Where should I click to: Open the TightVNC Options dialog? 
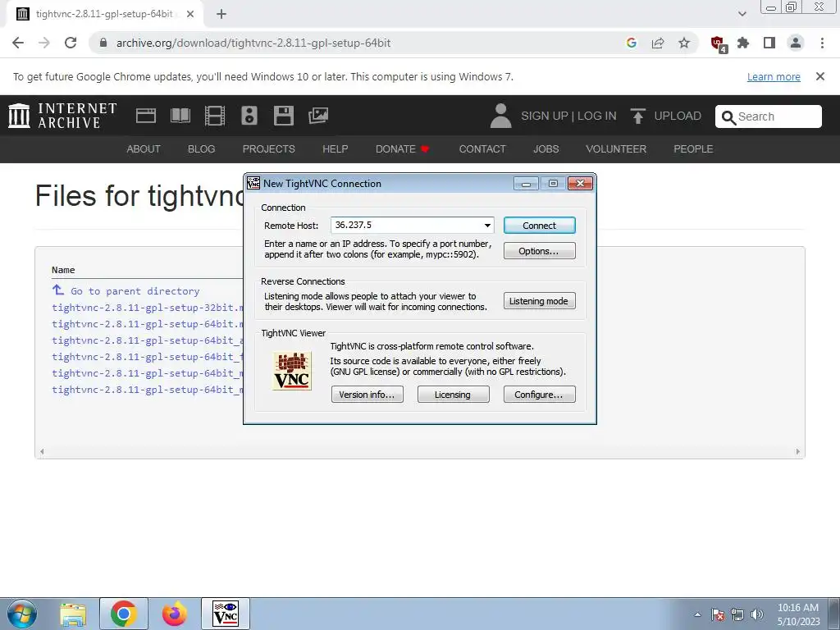(539, 251)
